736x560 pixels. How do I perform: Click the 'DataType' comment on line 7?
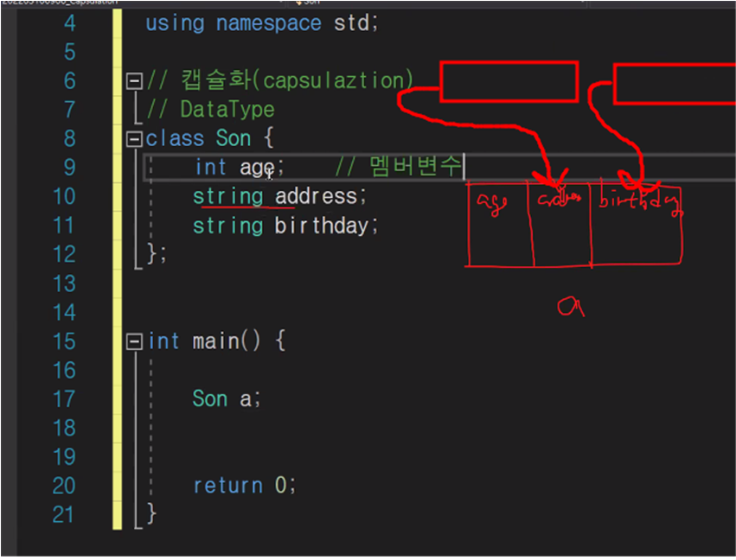point(227,110)
